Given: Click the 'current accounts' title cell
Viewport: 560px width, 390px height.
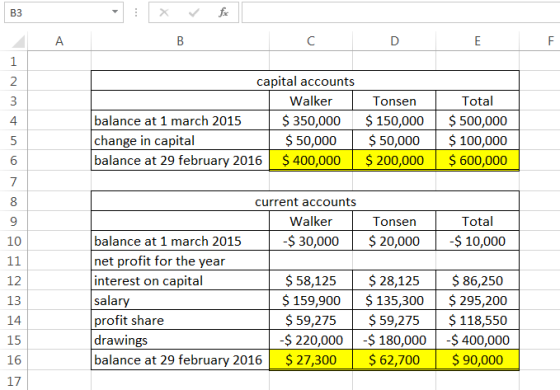Looking at the screenshot, I should 305,201.
